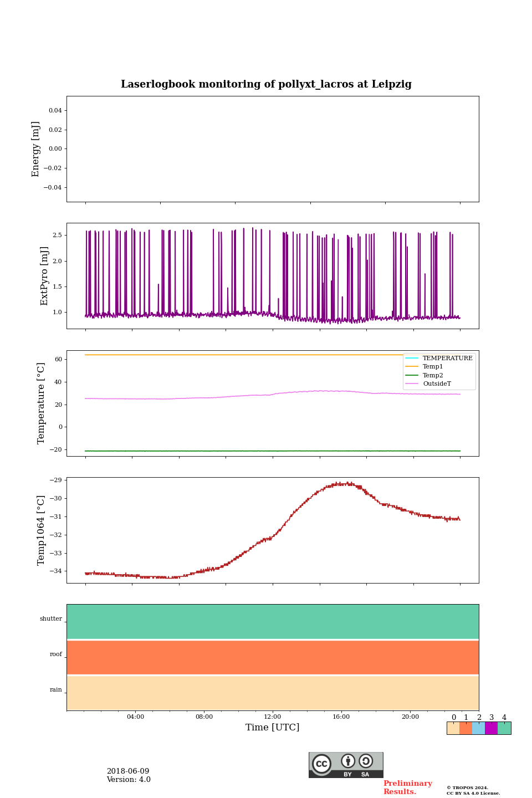
Task: Click the light blue colorbar swatch for value 2
Action: 478,728
